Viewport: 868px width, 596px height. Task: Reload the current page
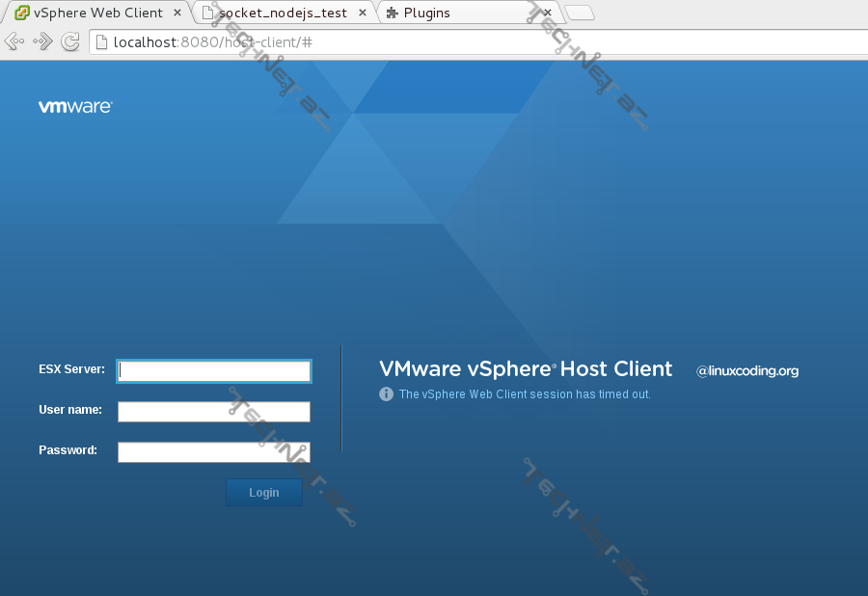pos(70,41)
